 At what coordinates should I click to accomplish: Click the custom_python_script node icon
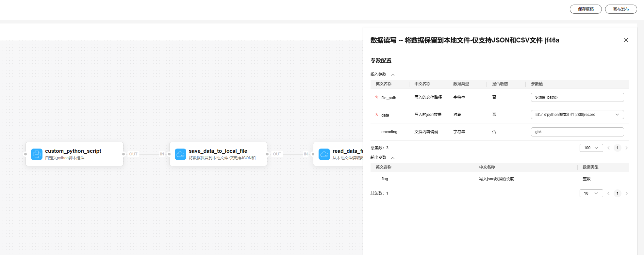coord(37,154)
